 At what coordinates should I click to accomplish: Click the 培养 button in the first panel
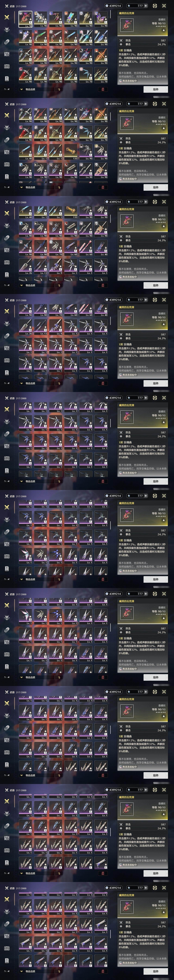coord(155,89)
